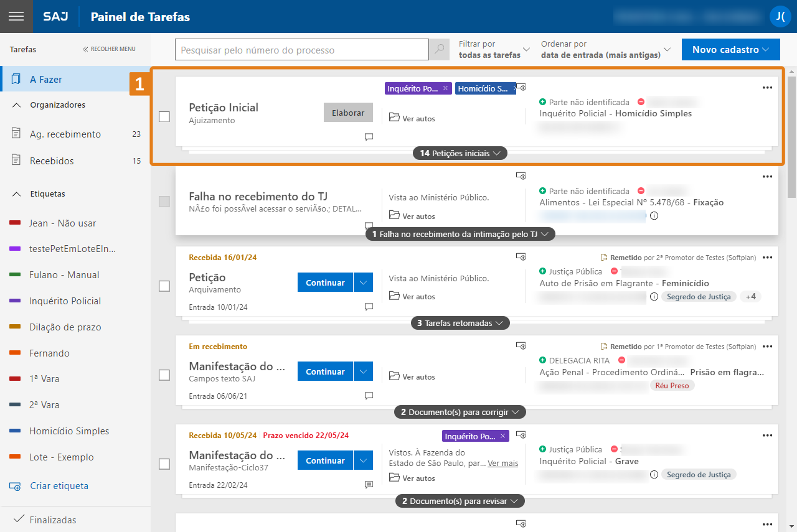Screen dimensions: 797x532
Task: Tick checkbox for Manifestação Campos texto SAJ
Action: 164,375
